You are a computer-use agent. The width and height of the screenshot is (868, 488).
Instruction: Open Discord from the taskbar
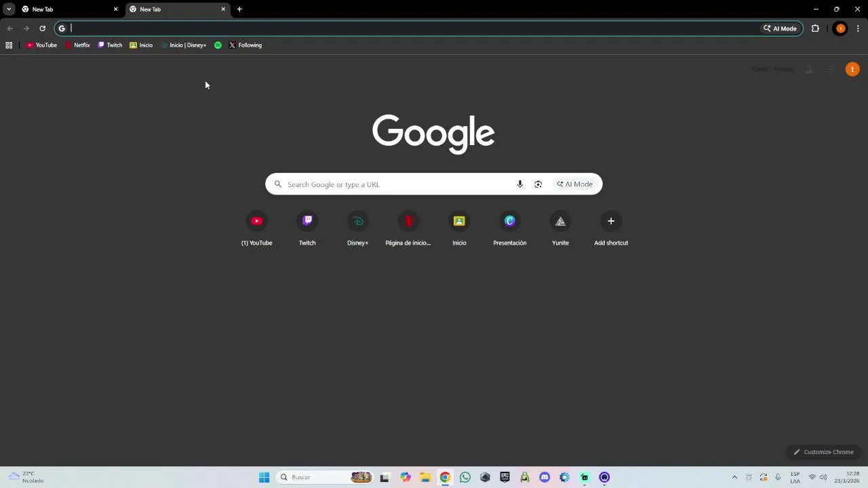point(545,477)
